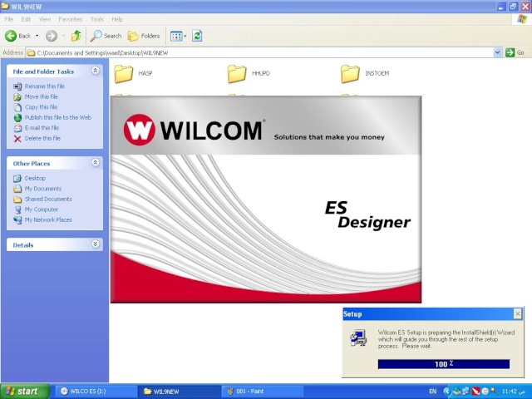Click the Go button
The image size is (532, 399).
tap(515, 52)
